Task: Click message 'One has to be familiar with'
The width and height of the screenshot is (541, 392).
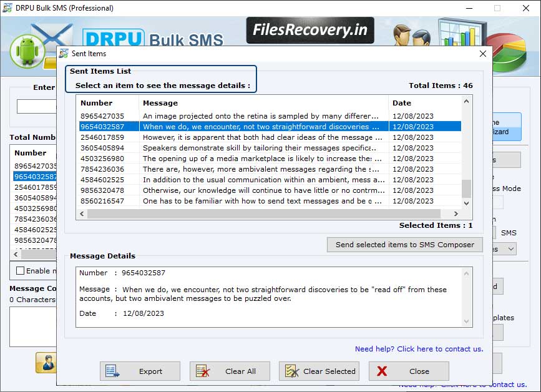Action: click(x=262, y=201)
